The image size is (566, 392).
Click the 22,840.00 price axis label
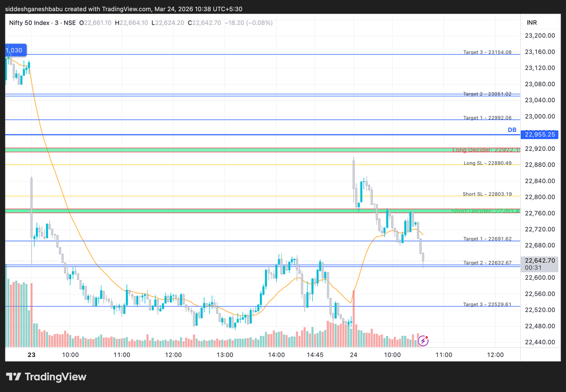(539, 181)
